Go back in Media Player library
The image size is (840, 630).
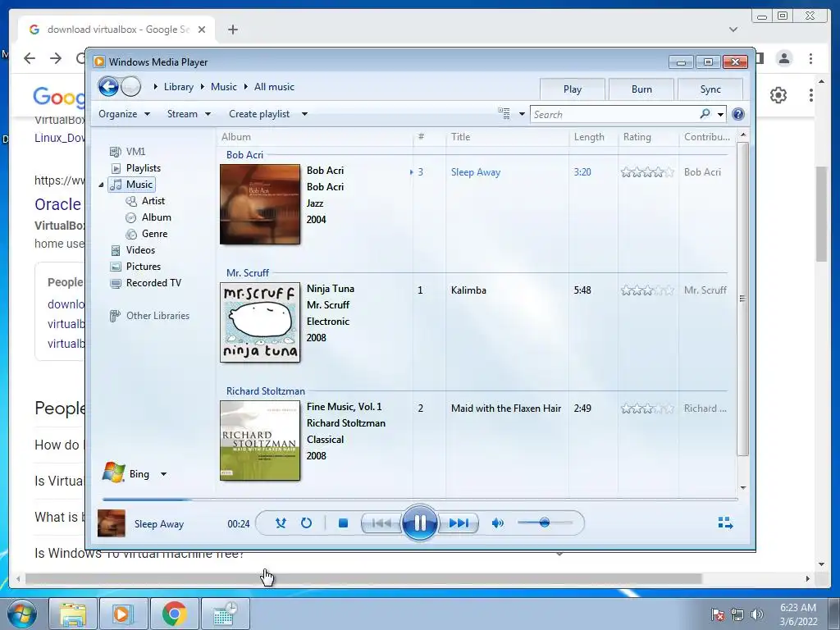[108, 86]
